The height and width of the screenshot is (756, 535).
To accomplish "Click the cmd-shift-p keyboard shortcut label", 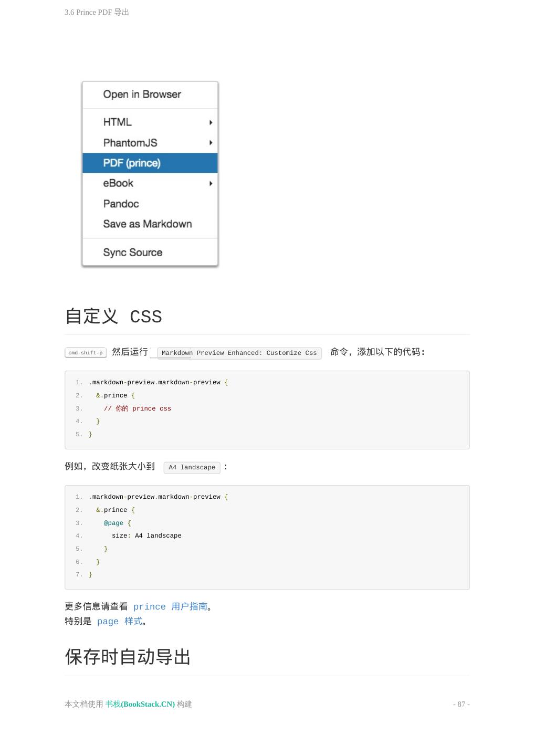I will 86,353.
